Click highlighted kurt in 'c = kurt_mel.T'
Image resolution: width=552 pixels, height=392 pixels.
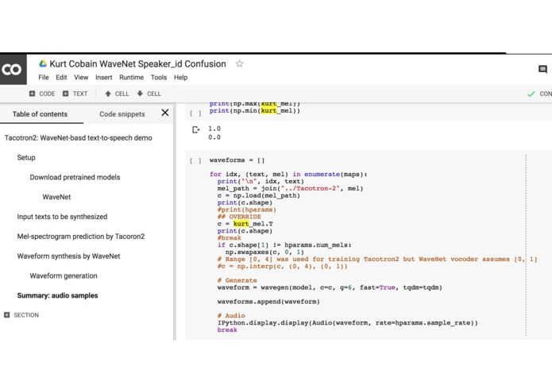[241, 224]
